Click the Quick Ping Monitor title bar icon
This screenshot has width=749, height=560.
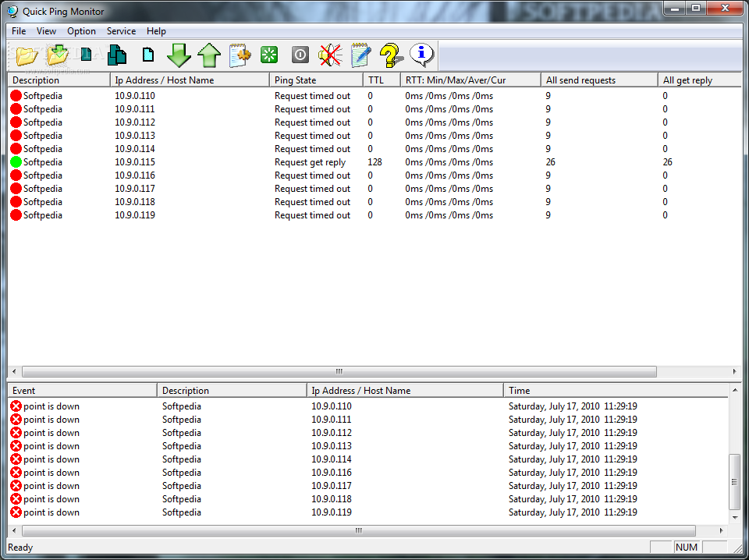[x=13, y=11]
